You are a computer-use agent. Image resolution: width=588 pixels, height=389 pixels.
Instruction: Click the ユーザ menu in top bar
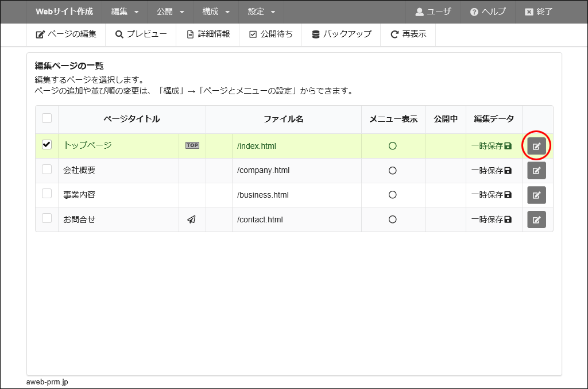(x=433, y=11)
